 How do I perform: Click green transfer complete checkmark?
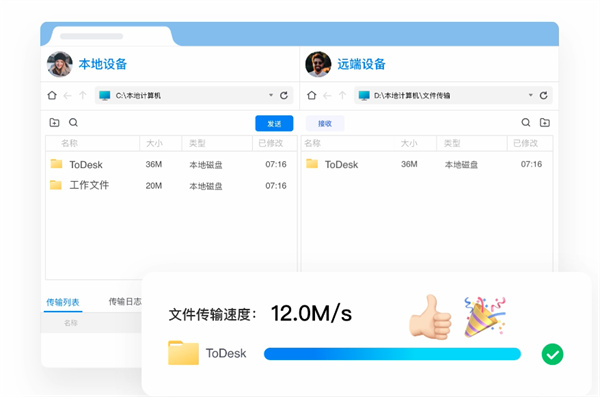tap(552, 354)
